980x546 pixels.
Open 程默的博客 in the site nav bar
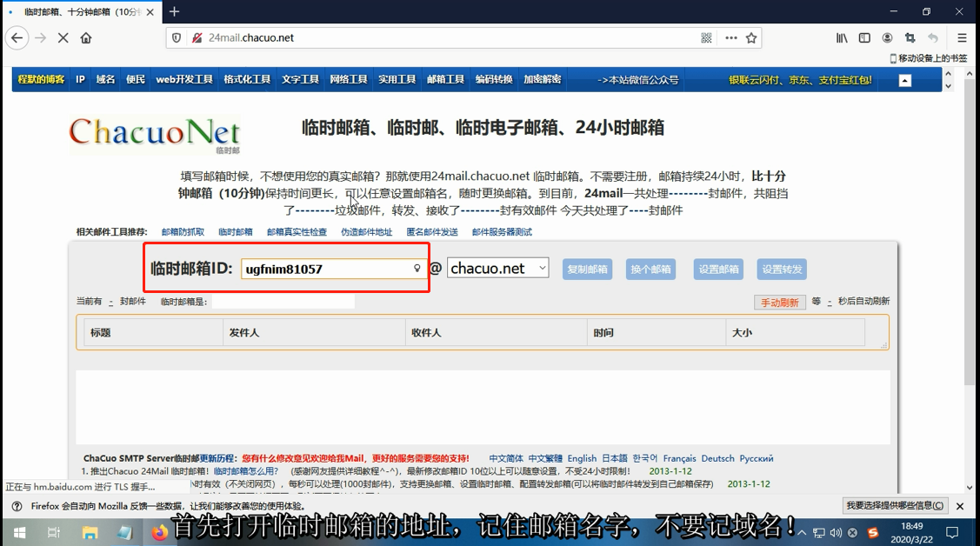tap(41, 79)
